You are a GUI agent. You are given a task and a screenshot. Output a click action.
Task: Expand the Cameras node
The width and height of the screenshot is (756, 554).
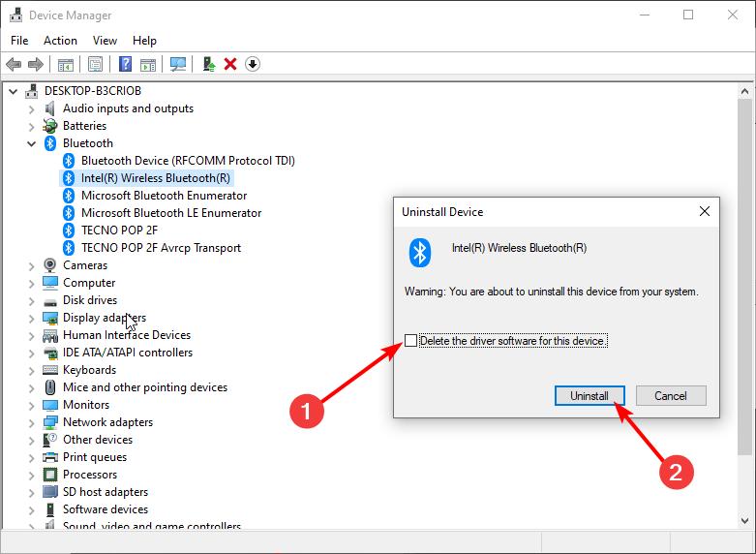tap(31, 266)
